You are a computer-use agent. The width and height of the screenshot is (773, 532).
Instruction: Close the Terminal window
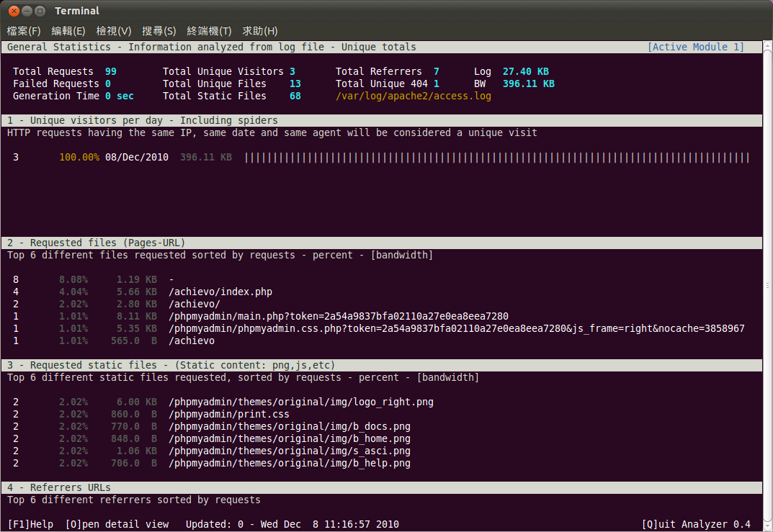[14, 11]
